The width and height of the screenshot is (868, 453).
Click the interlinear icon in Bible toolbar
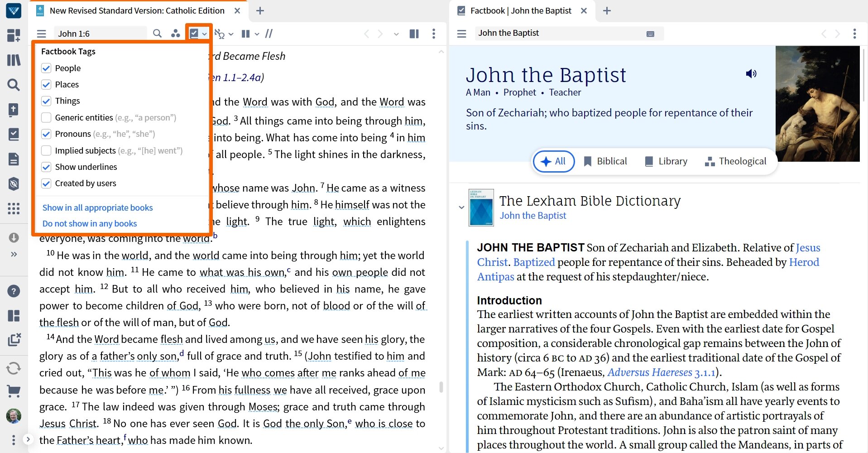220,34
